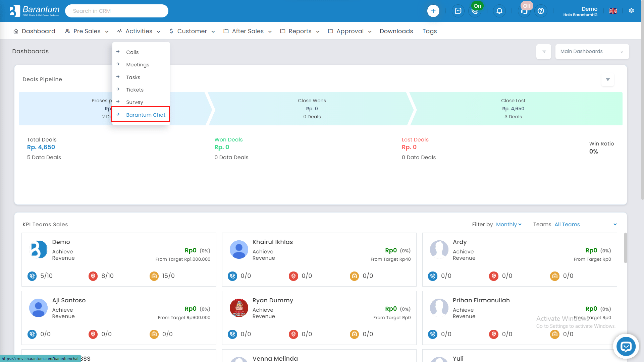644x362 pixels.
Task: Click the KPI list scrollbar
Action: point(625,248)
